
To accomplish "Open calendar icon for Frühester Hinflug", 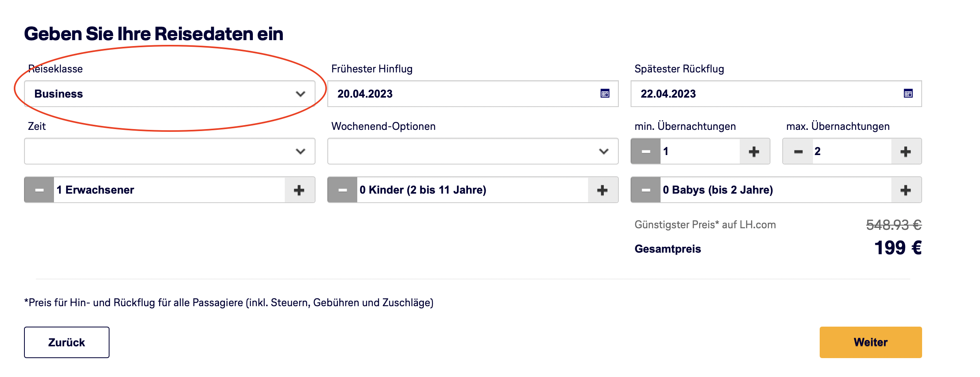I will pos(605,94).
